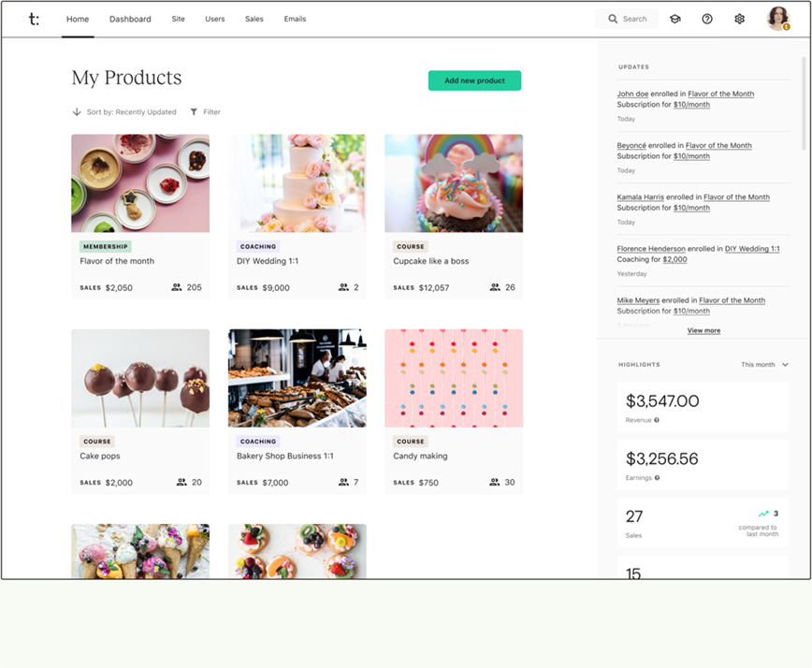
Task: Open the Site tab
Action: tap(178, 19)
